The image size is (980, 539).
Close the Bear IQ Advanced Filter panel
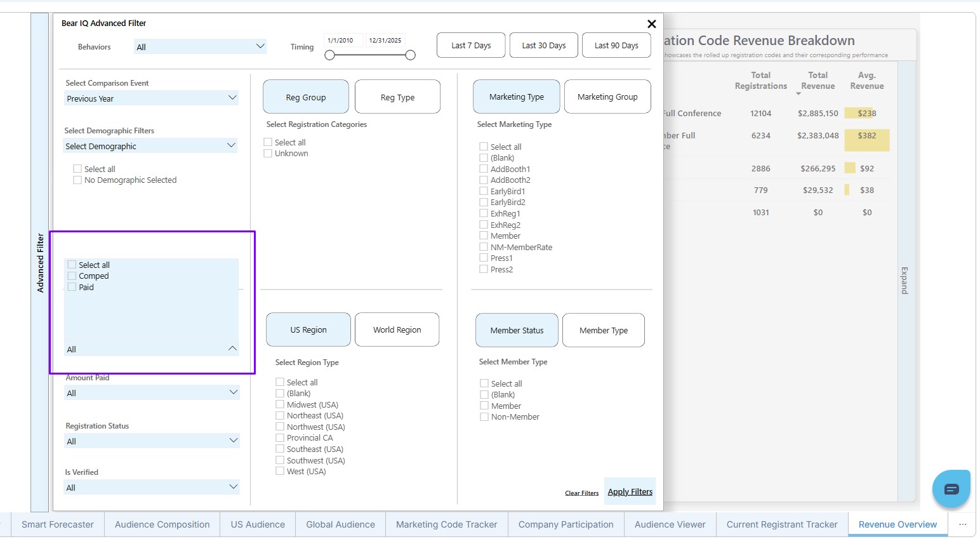pos(651,24)
